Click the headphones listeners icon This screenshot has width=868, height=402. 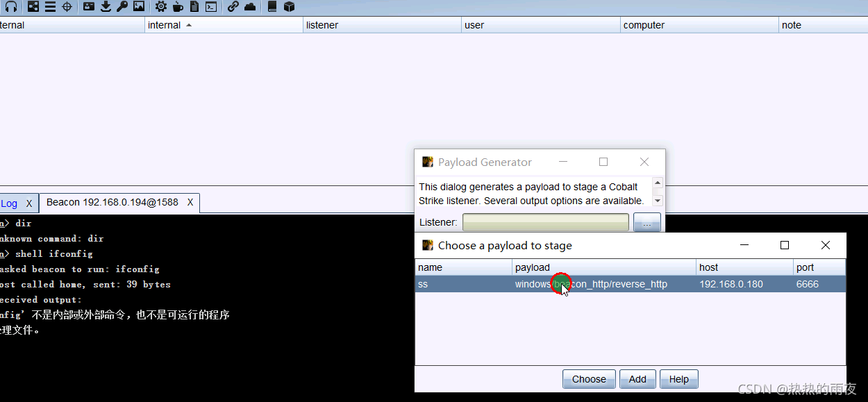[x=11, y=7]
